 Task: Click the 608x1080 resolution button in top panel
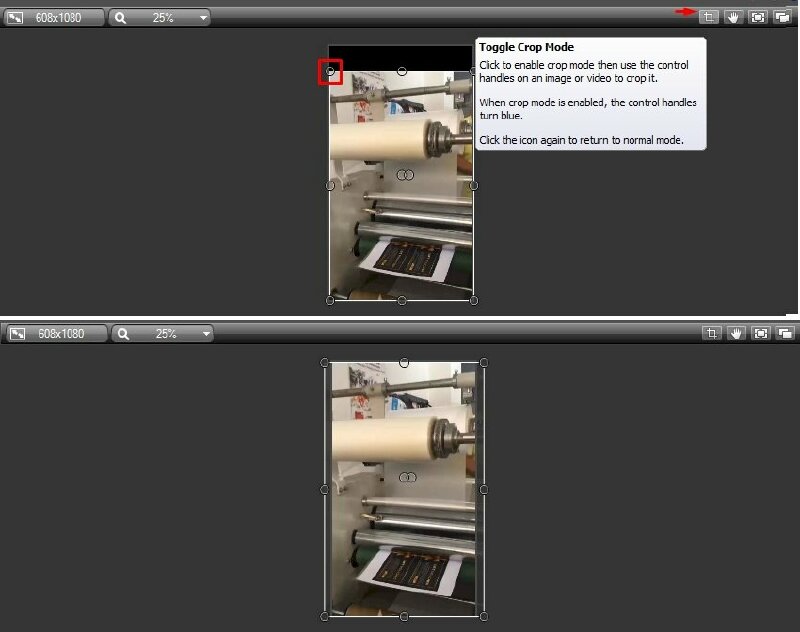point(58,18)
